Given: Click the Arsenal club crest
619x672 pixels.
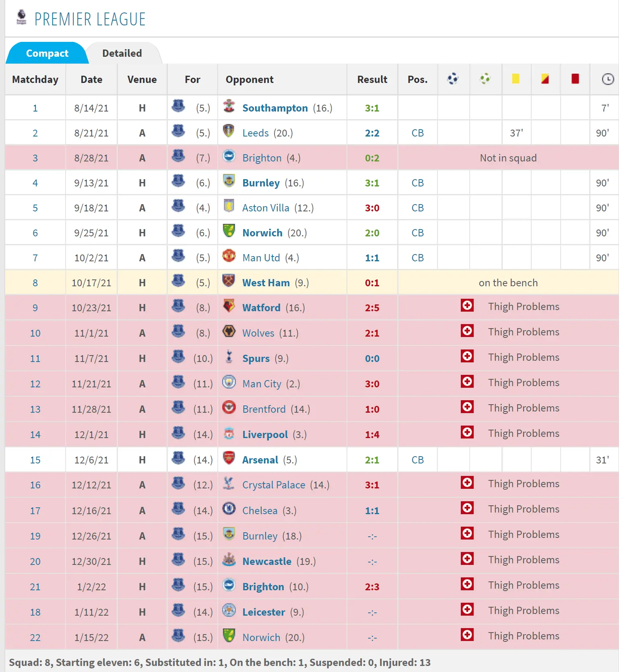Looking at the screenshot, I should (x=229, y=458).
